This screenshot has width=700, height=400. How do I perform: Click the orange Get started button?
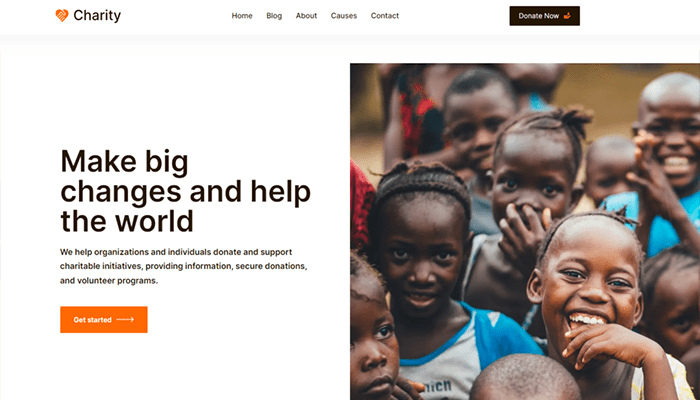pyautogui.click(x=104, y=320)
